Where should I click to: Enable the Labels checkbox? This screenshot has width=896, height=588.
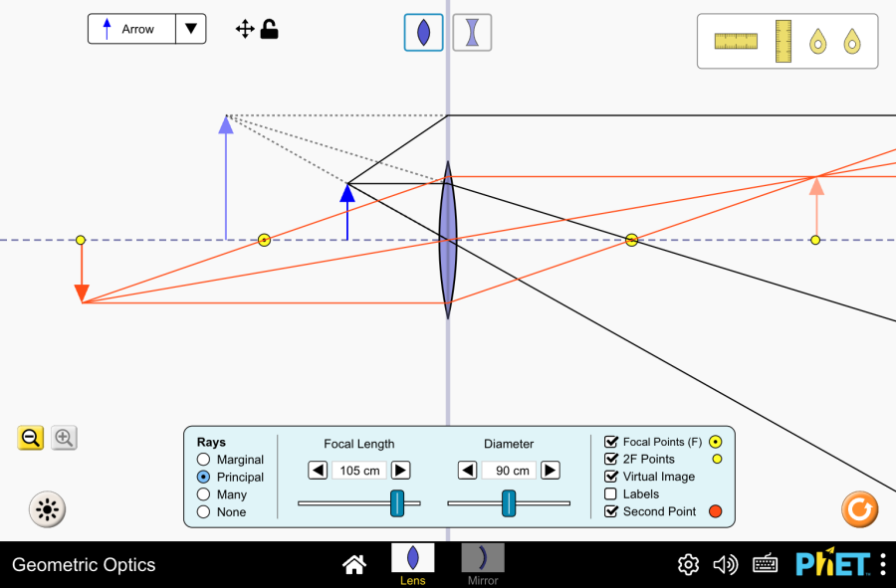611,494
